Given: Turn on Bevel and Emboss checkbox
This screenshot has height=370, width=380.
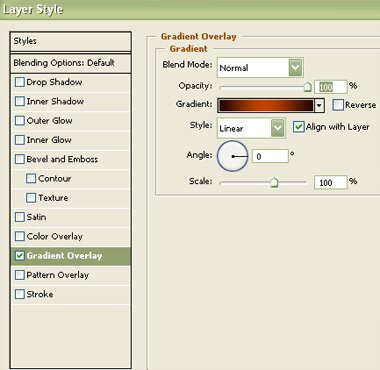Looking at the screenshot, I should pos(20,159).
